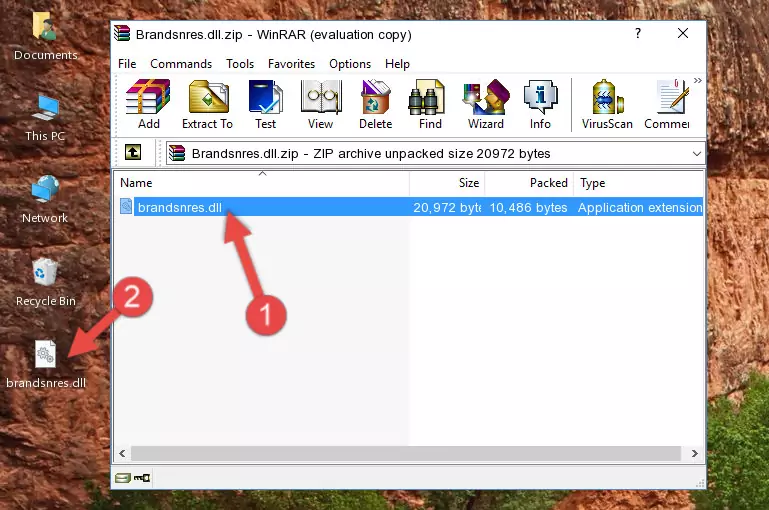Sort by the Packed column header
This screenshot has height=510, width=769.
529,183
